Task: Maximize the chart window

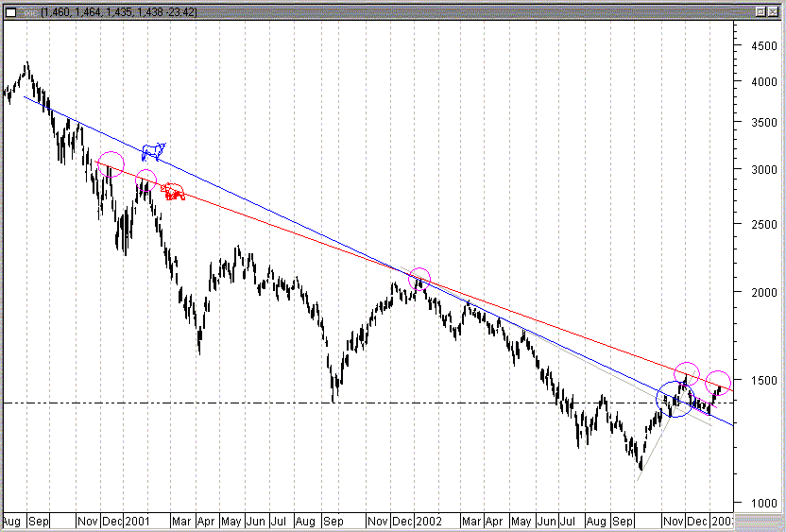Action: coord(760,11)
